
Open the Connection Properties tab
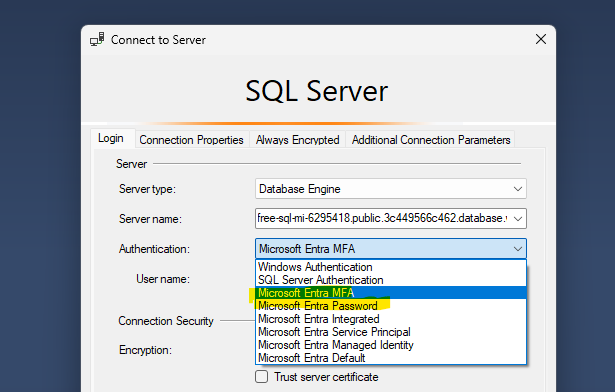191,140
